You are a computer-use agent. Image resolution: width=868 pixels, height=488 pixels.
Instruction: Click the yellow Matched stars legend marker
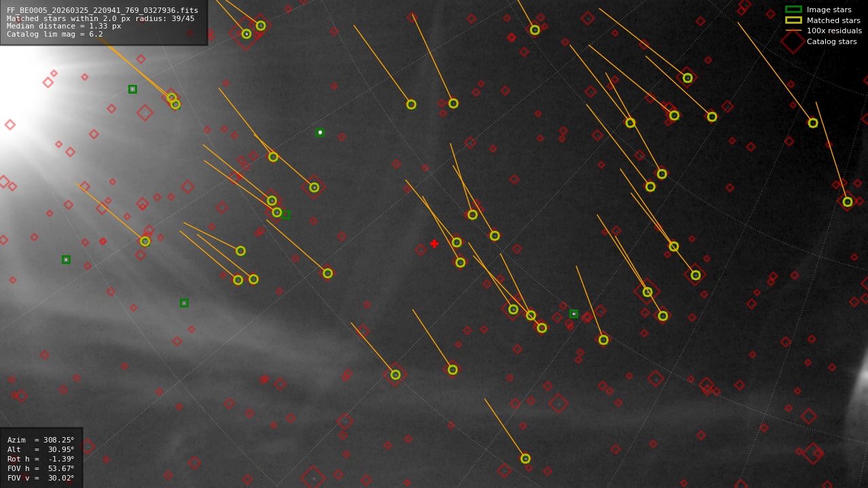pos(793,20)
